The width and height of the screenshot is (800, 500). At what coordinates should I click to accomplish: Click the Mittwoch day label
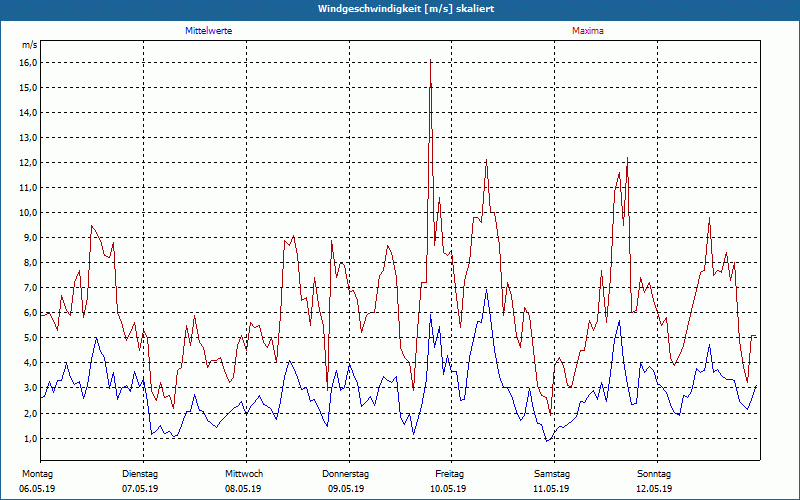[x=244, y=474]
